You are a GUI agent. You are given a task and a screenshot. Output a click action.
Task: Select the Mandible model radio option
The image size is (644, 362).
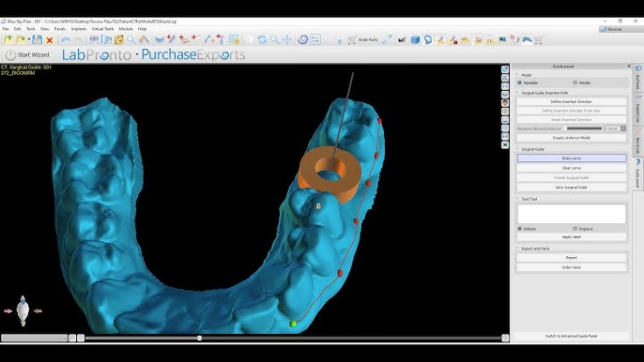tap(519, 83)
